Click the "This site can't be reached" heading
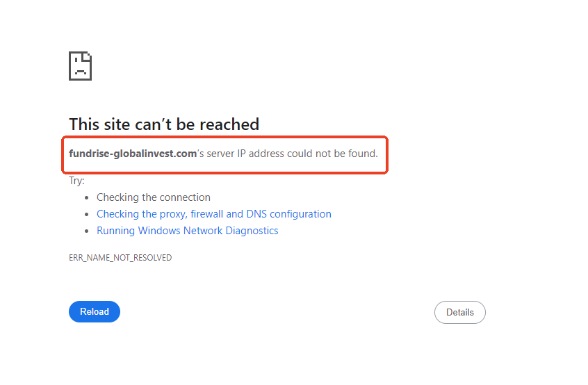The width and height of the screenshot is (588, 385). click(x=164, y=124)
